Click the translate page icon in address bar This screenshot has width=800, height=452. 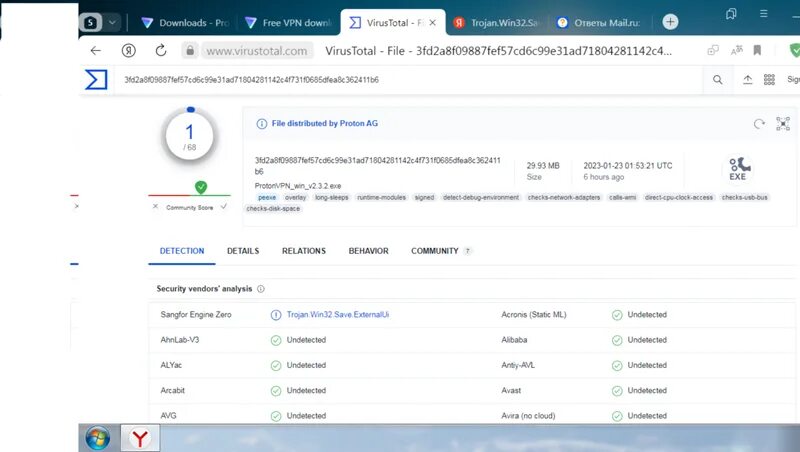737,51
